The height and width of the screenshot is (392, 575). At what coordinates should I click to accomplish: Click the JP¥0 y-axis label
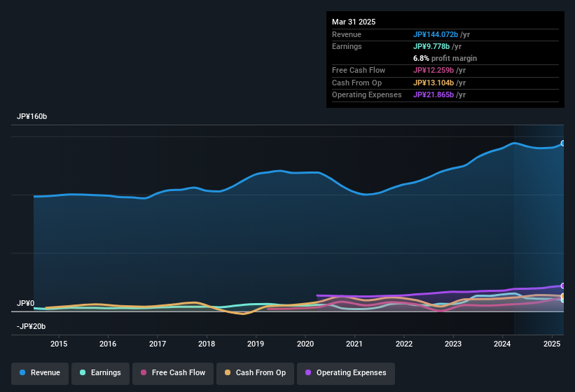pos(26,303)
